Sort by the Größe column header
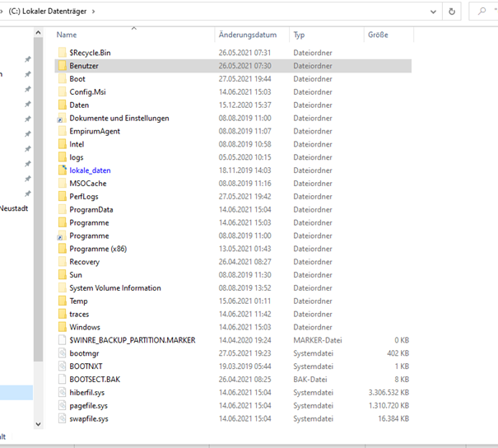This screenshot has height=448, width=498. (x=378, y=35)
